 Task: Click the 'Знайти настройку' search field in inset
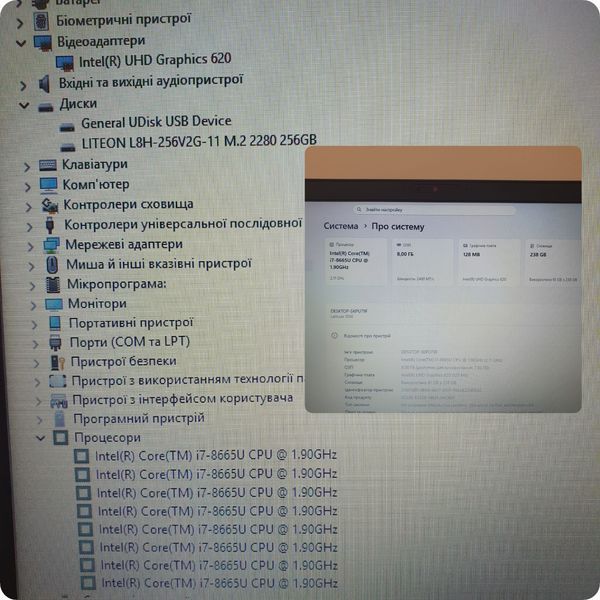[434, 210]
